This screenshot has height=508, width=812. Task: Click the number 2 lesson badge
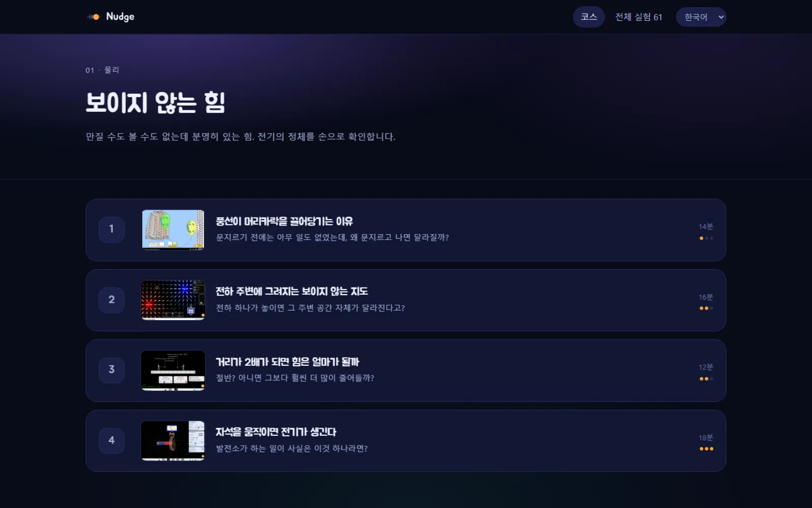coord(112,300)
